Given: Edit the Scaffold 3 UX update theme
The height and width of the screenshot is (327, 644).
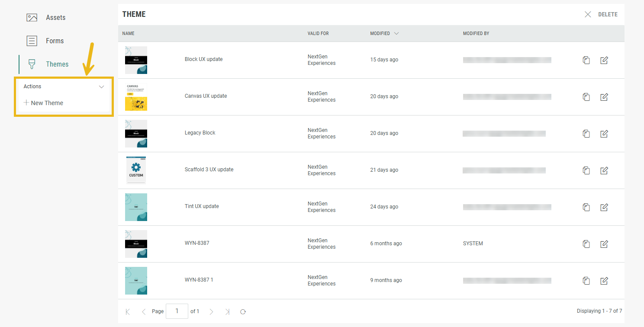Looking at the screenshot, I should 604,170.
